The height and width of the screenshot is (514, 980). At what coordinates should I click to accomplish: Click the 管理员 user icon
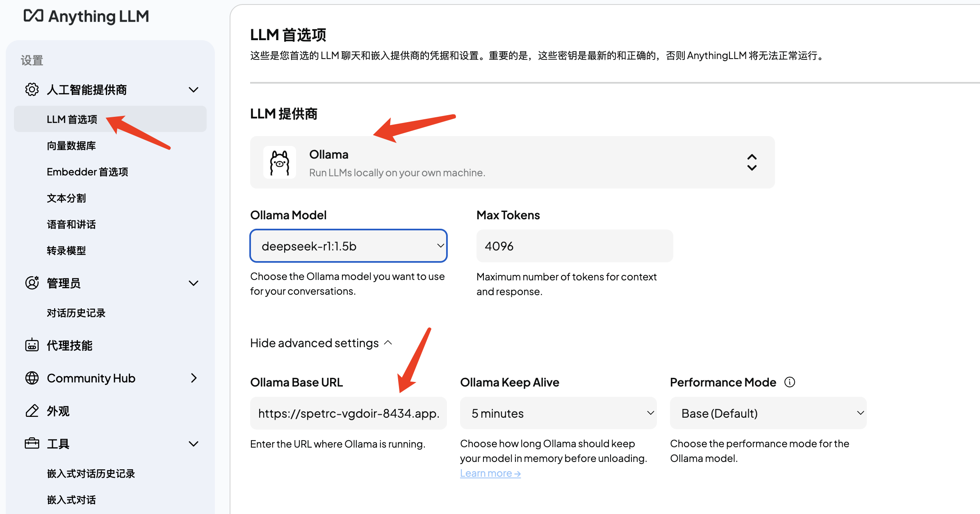point(32,283)
